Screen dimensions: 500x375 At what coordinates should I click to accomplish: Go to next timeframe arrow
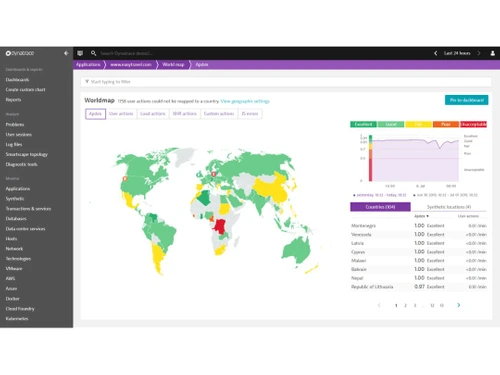(479, 53)
